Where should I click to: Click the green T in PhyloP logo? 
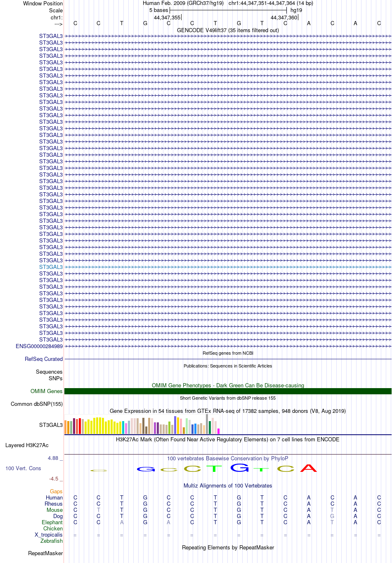pos(215,469)
